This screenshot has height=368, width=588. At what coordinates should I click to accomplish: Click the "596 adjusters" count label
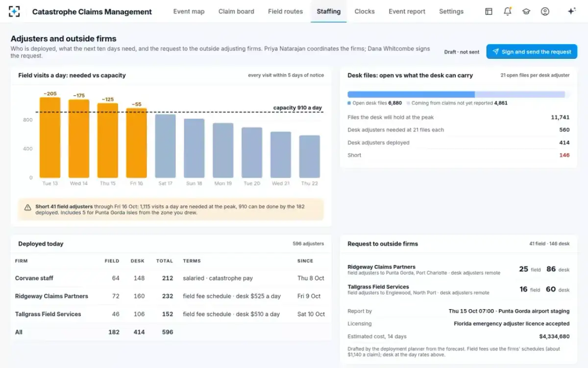coord(308,244)
